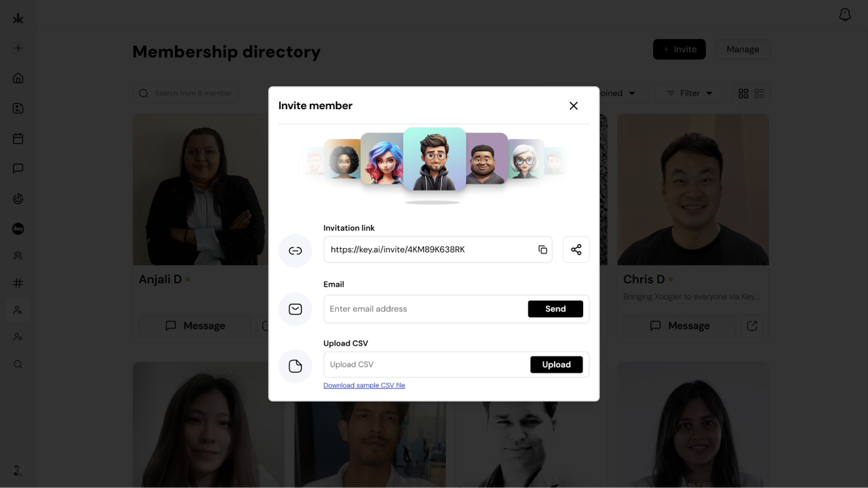Viewport: 868px width, 488px height.
Task: Open the group people icon in sidebar
Action: (x=18, y=256)
